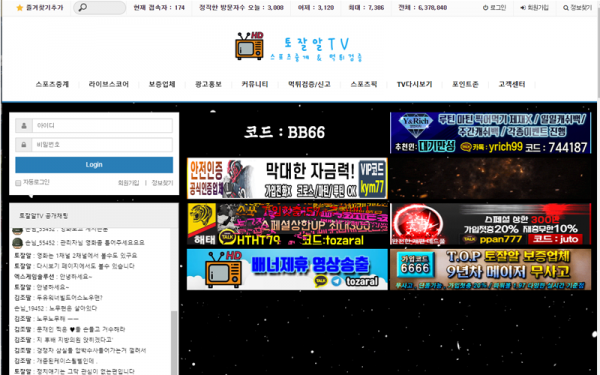Enable the 자동로그인 checkbox

click(x=18, y=183)
